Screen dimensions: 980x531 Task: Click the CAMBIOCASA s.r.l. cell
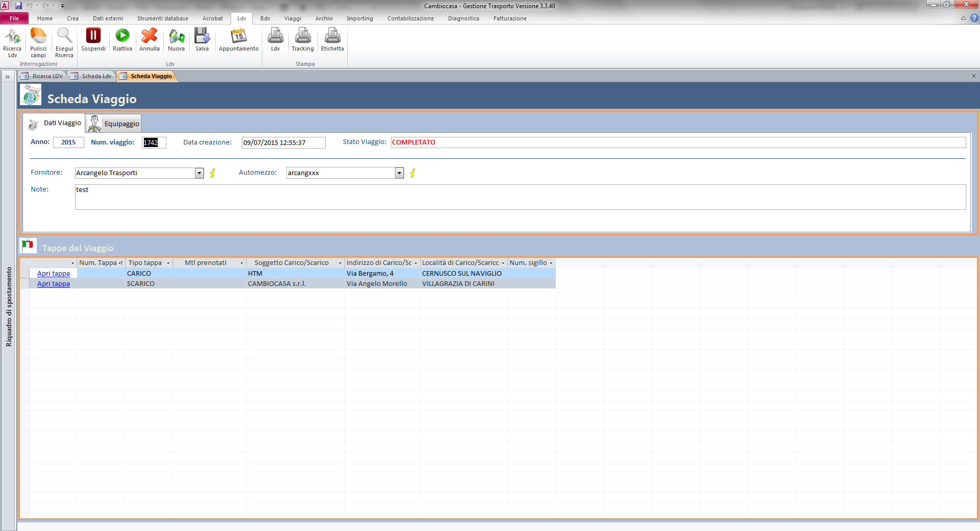pyautogui.click(x=295, y=284)
